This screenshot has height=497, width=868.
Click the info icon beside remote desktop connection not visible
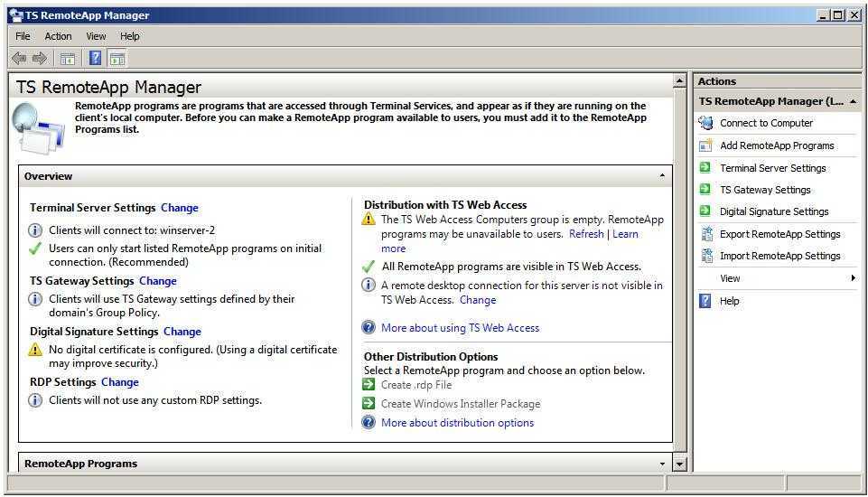[x=369, y=286]
